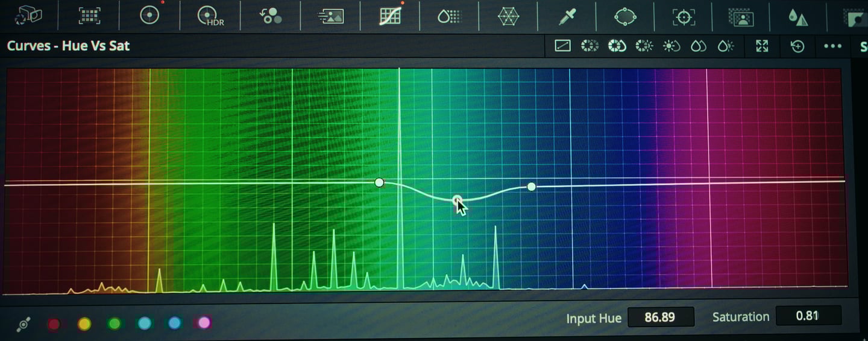Click the Input Hue field showing 86.89
This screenshot has width=868, height=341.
(x=661, y=317)
